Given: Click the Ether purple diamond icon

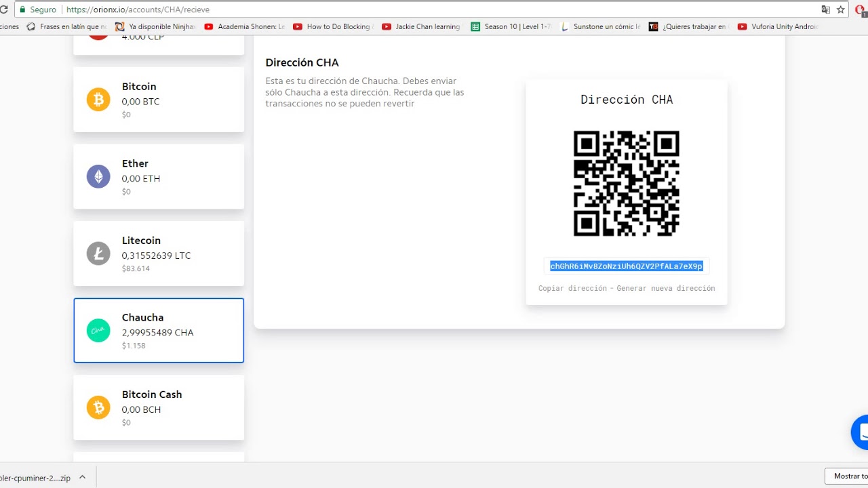Looking at the screenshot, I should point(98,177).
